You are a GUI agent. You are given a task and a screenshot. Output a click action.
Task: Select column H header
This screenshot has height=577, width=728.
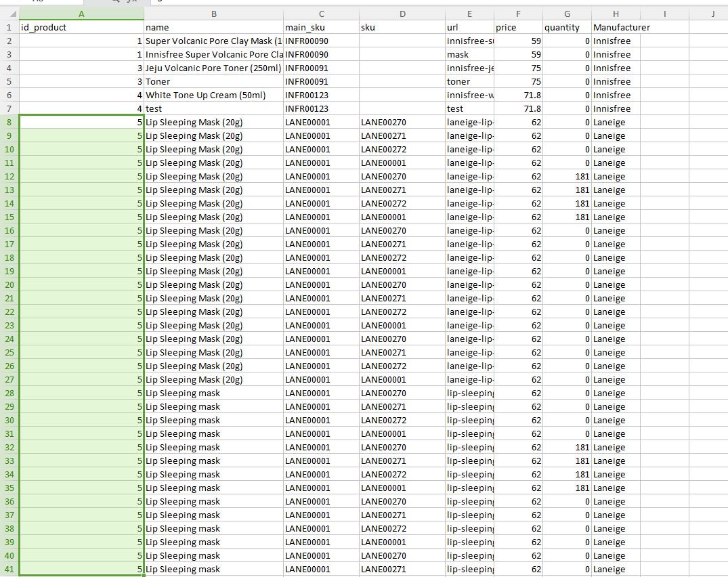point(616,14)
